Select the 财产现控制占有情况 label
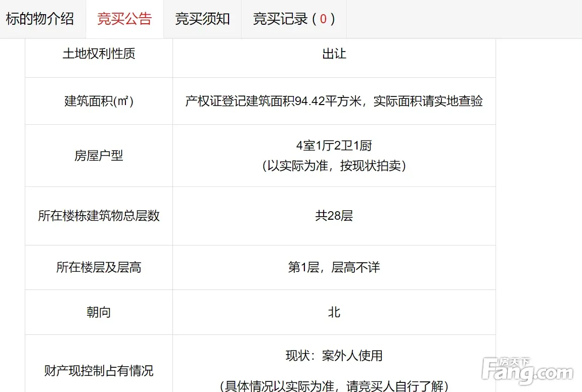This screenshot has width=582, height=392. pyautogui.click(x=99, y=371)
